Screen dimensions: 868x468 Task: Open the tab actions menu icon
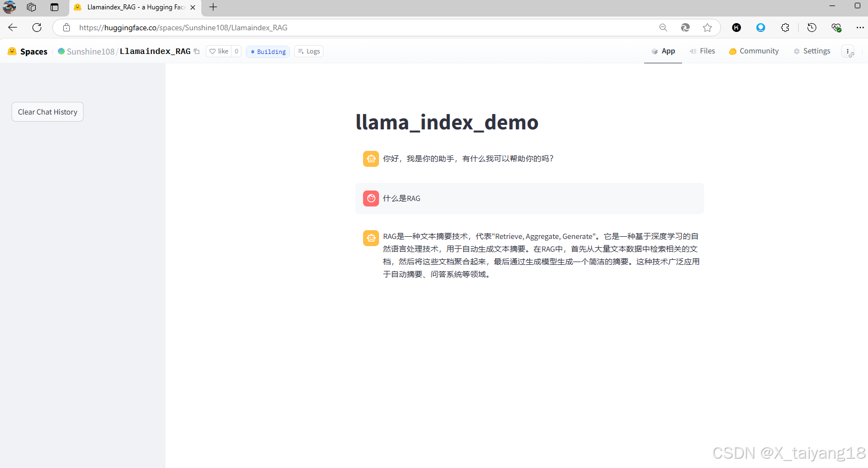click(54, 7)
